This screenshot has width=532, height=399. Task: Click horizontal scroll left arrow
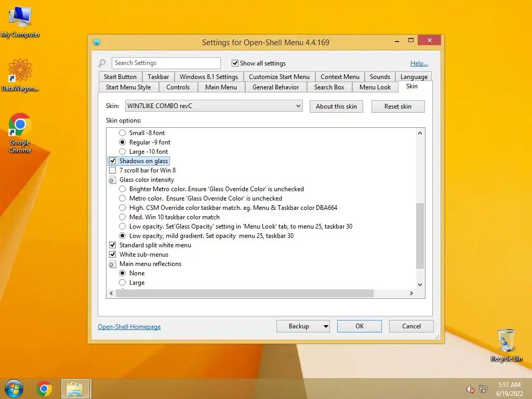click(111, 293)
